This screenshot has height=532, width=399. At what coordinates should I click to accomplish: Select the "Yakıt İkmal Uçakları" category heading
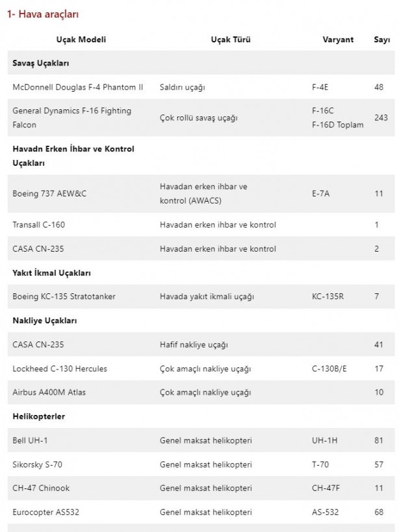pos(51,273)
